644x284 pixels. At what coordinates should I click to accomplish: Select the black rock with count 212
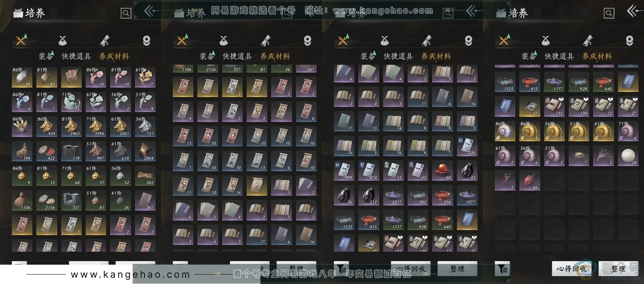[x=369, y=195]
